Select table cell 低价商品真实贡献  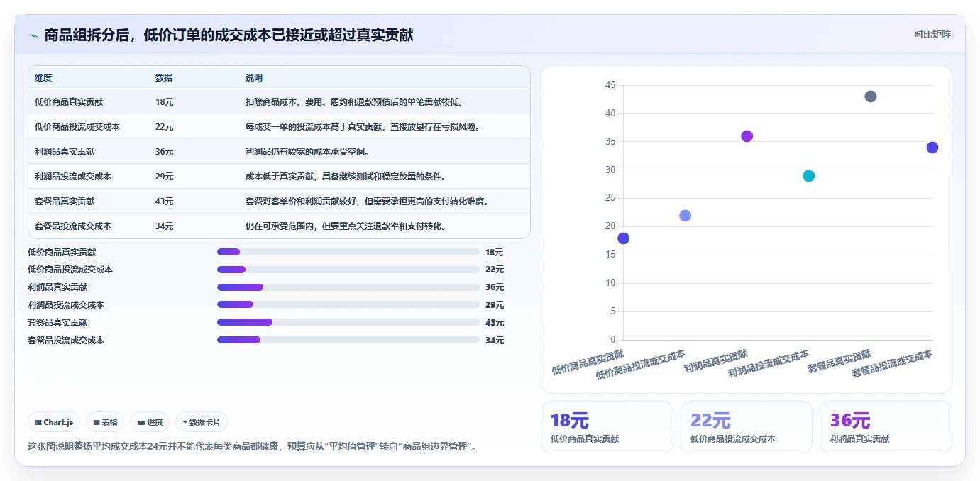click(69, 102)
